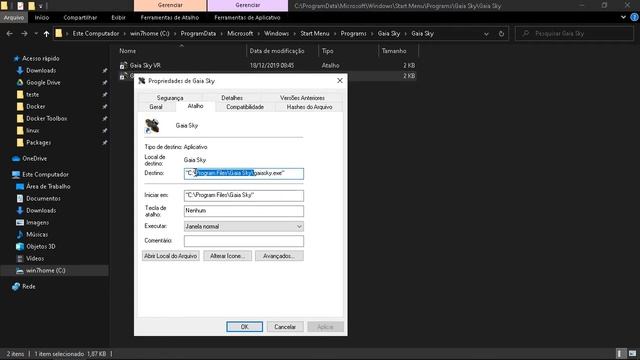Click the Tecla de atalho field
This screenshot has width=640, height=360.
coord(244,211)
